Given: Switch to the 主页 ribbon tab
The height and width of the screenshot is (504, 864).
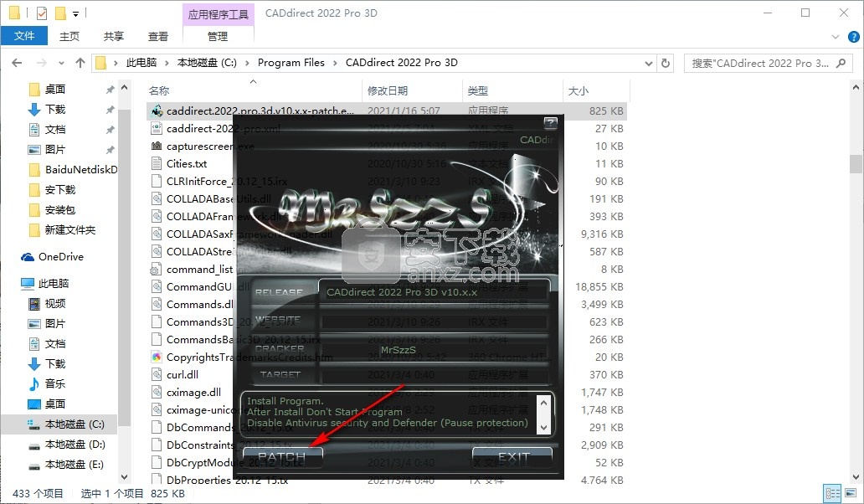Looking at the screenshot, I should (x=69, y=36).
